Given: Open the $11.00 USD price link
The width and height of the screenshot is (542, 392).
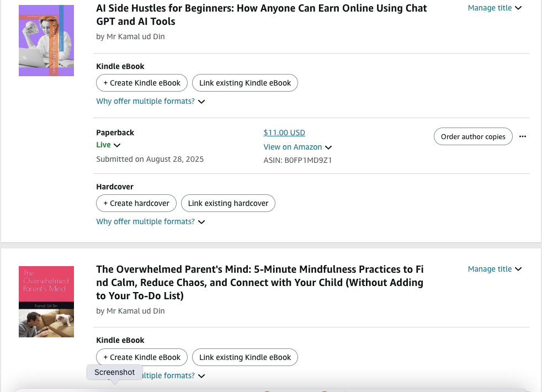Looking at the screenshot, I should tap(284, 133).
